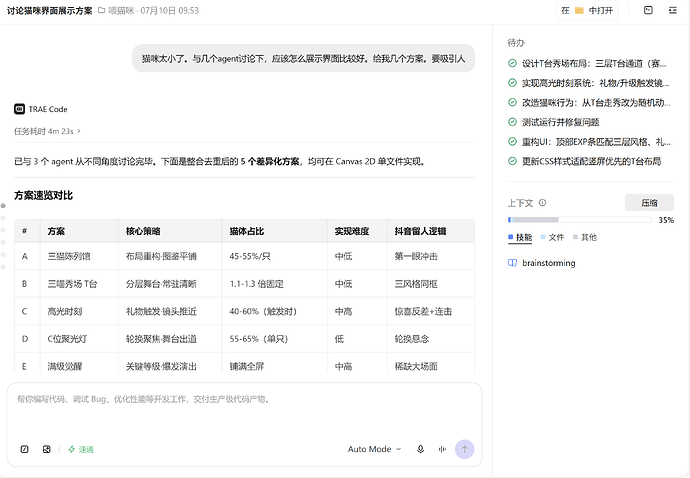This screenshot has width=690, height=478.
Task: Expand the 任务耗时 4m 23s details
Action: pyautogui.click(x=47, y=131)
